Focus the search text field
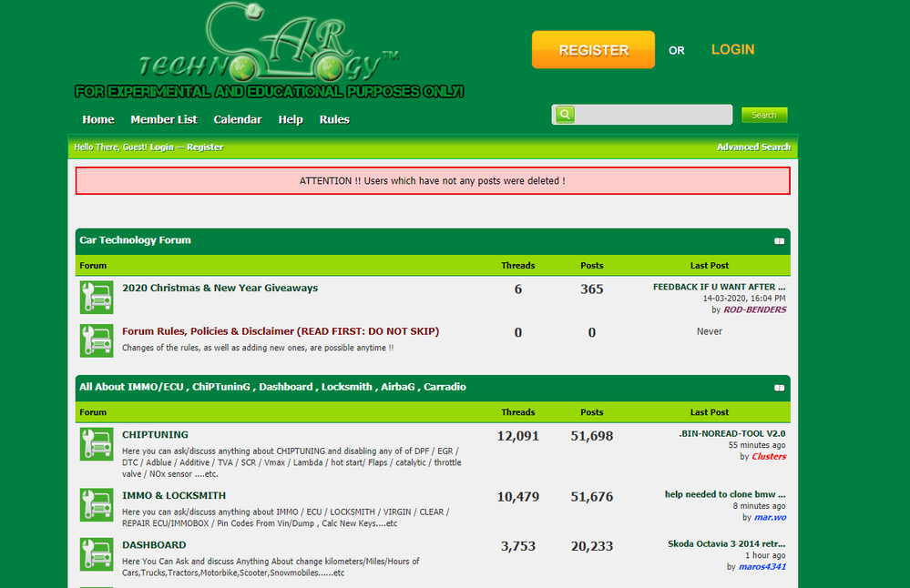The image size is (910, 588). click(653, 115)
